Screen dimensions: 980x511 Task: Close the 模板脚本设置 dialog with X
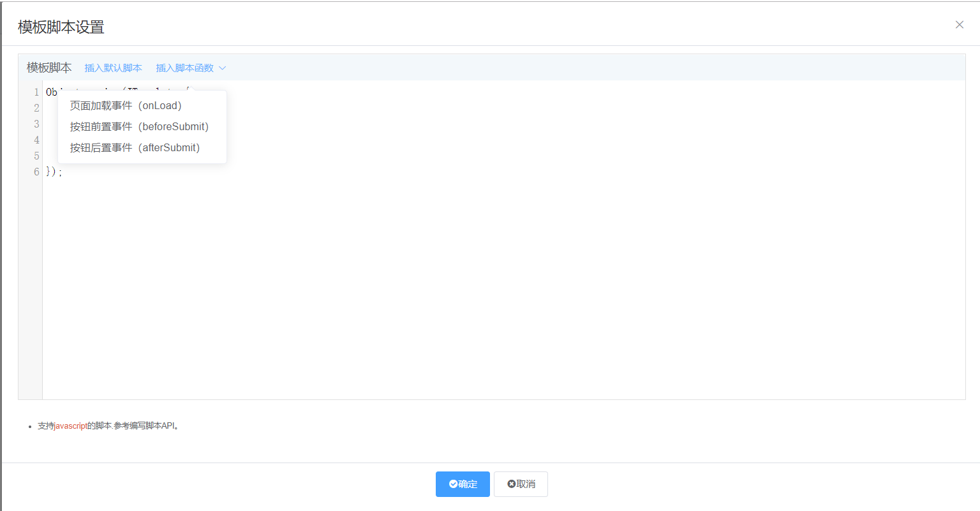tap(959, 25)
